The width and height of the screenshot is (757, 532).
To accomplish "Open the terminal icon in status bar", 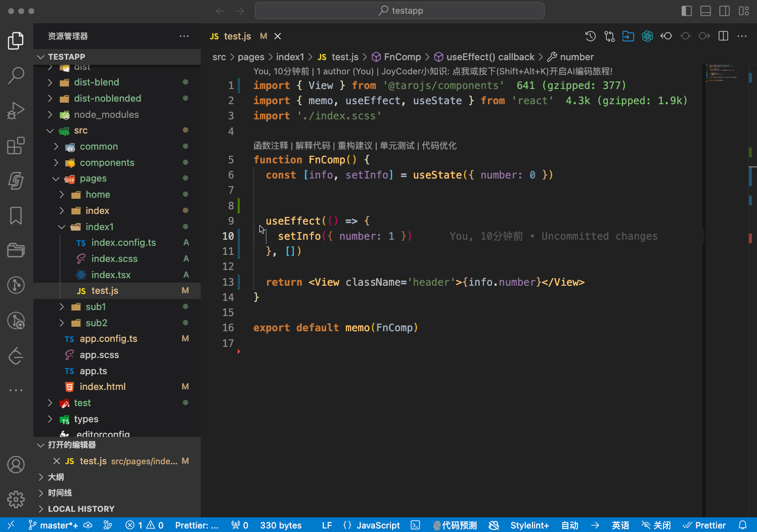I will coord(415,525).
